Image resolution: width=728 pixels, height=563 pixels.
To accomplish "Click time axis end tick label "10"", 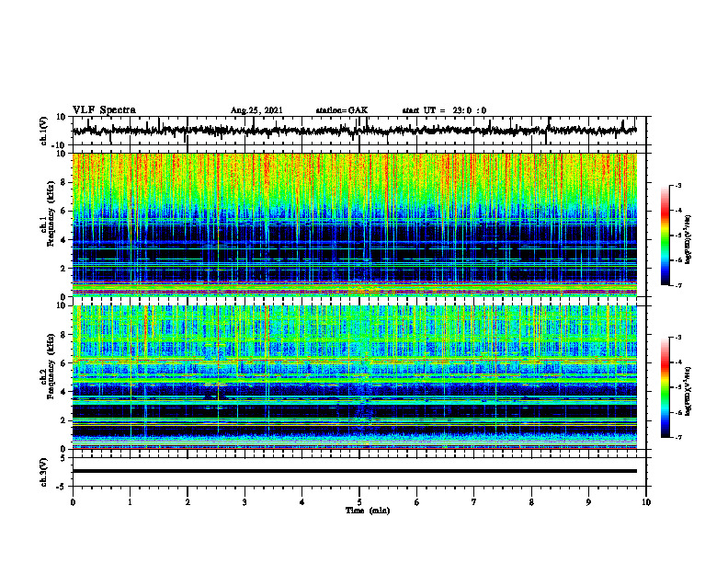I will coord(646,502).
